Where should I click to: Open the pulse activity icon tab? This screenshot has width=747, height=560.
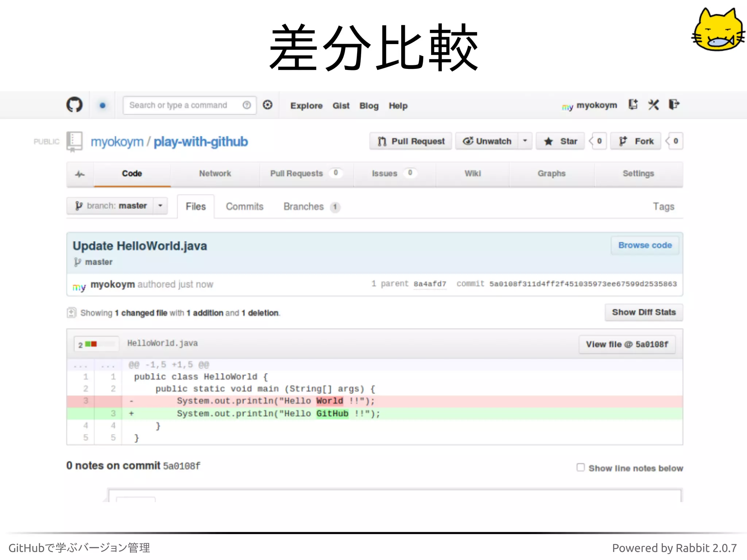pos(80,174)
